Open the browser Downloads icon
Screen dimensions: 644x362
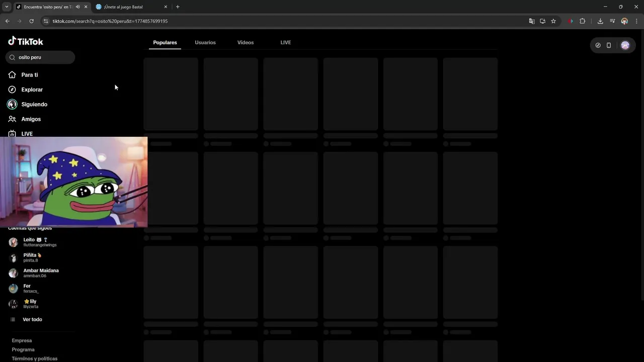(600, 21)
